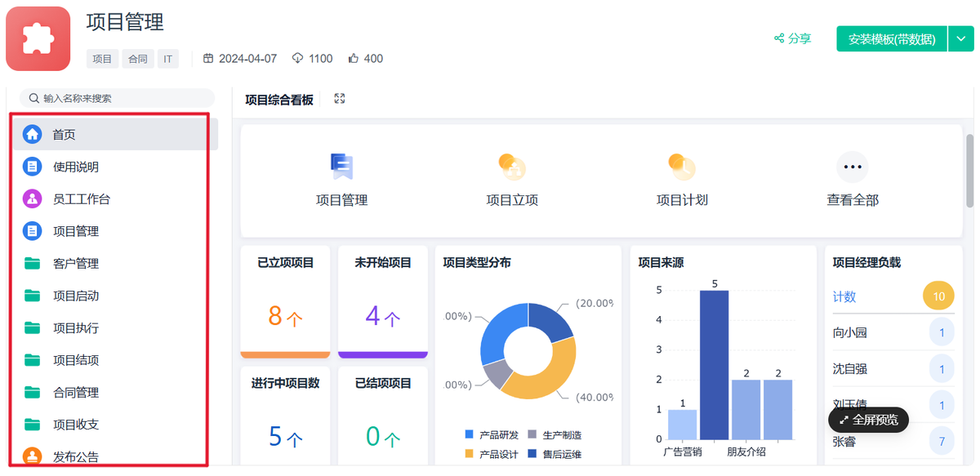Click the 首页 home icon in sidebar

tap(32, 135)
